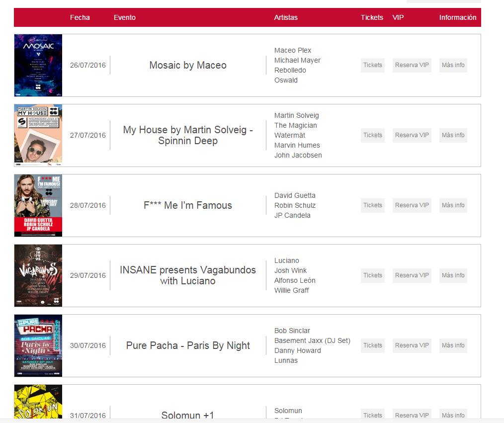This screenshot has width=504, height=423.
Task: Click the Tickets column header
Action: (x=372, y=17)
